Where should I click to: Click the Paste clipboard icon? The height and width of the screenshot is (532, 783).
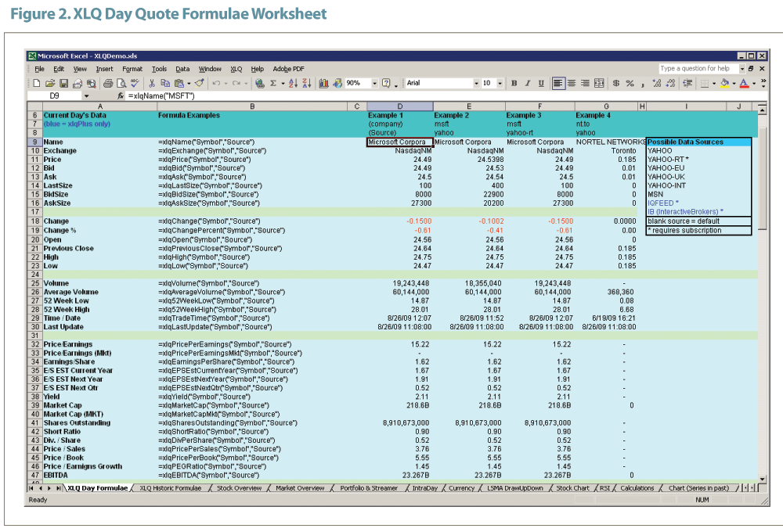click(x=179, y=84)
